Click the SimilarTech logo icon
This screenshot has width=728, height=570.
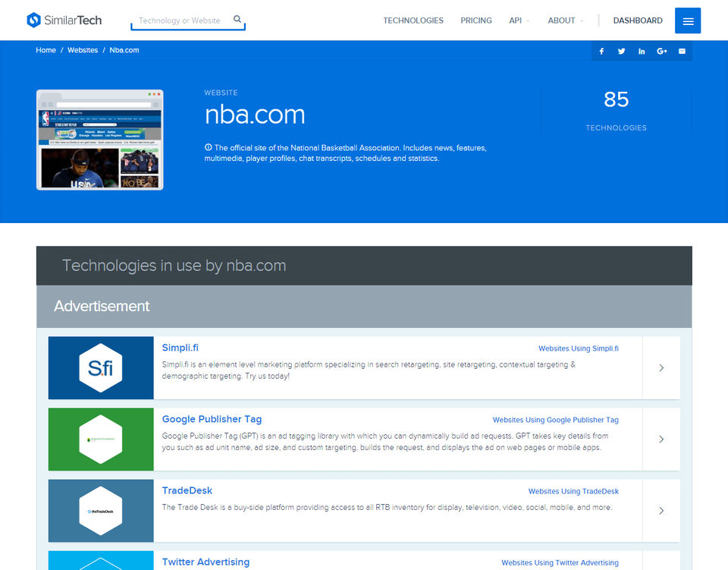(x=34, y=20)
